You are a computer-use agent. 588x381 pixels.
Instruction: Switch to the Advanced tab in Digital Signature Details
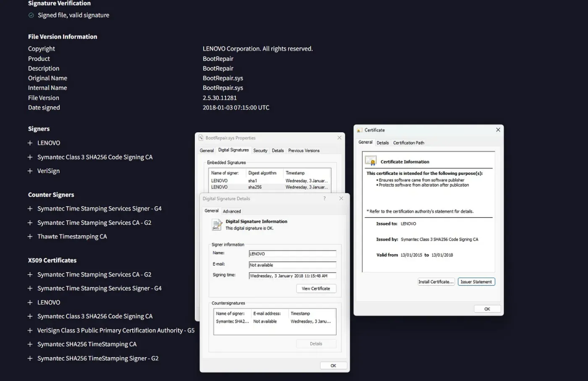pos(232,211)
